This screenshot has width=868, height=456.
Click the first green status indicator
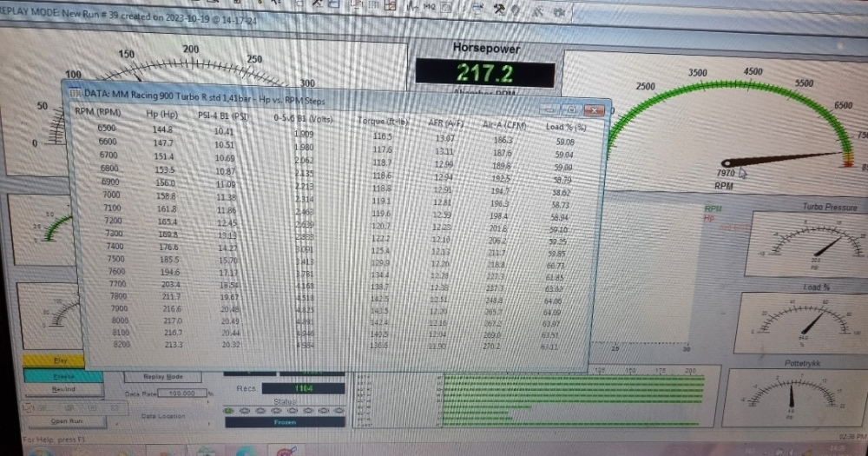[x=228, y=411]
